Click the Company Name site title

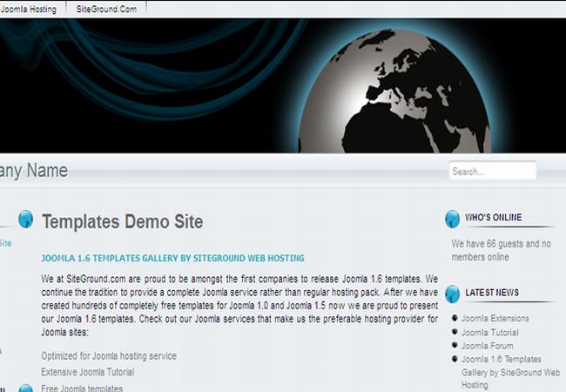pyautogui.click(x=34, y=171)
